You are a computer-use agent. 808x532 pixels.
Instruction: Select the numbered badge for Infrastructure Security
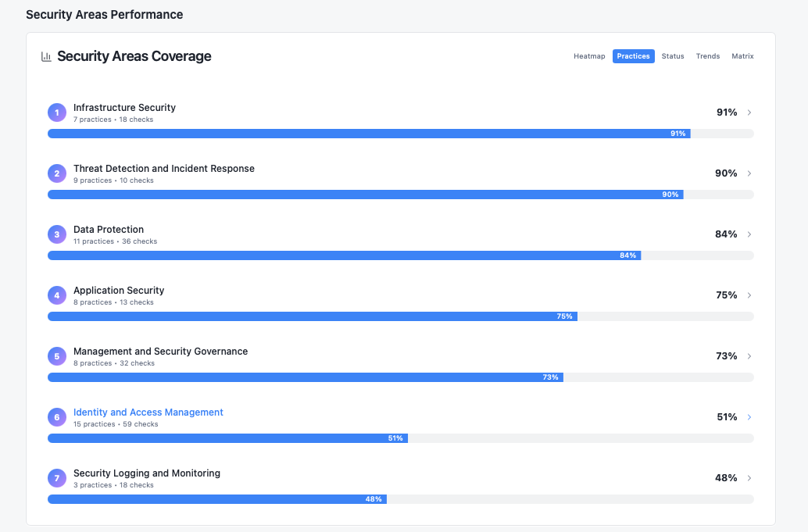tap(56, 112)
